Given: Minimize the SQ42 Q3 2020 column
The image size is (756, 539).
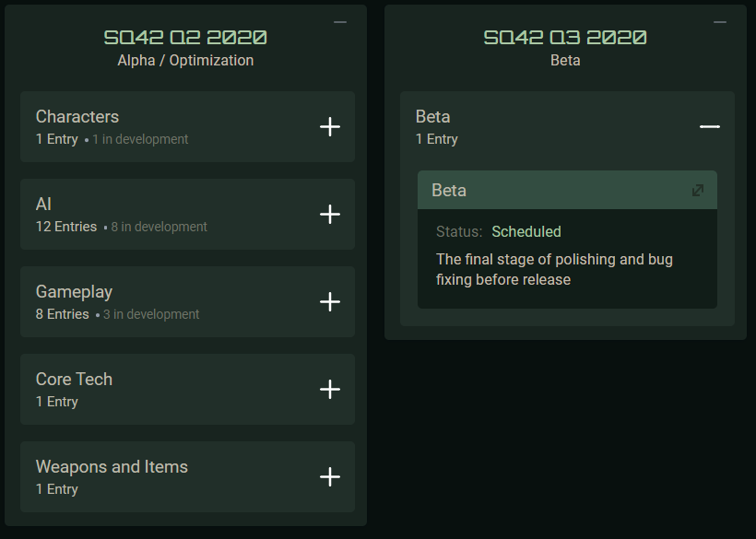Looking at the screenshot, I should 720,22.
